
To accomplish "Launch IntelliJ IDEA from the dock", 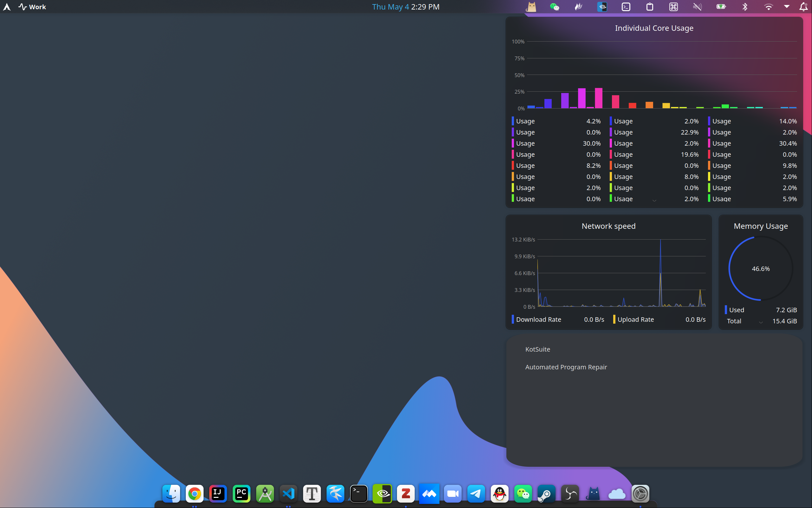I will [x=218, y=493].
